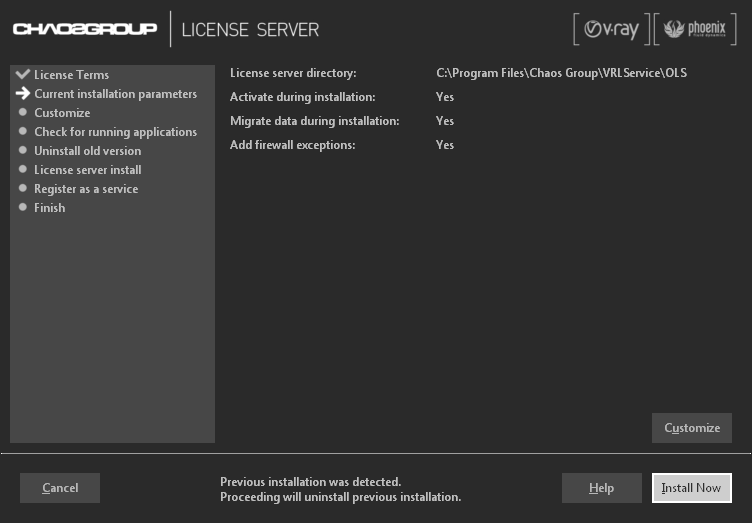Click the license server directory path

pos(561,73)
